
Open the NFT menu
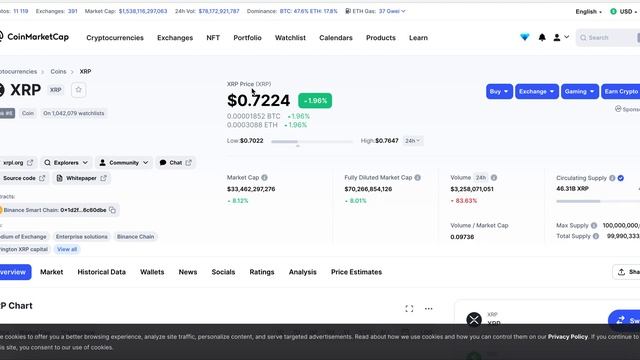coord(213,38)
